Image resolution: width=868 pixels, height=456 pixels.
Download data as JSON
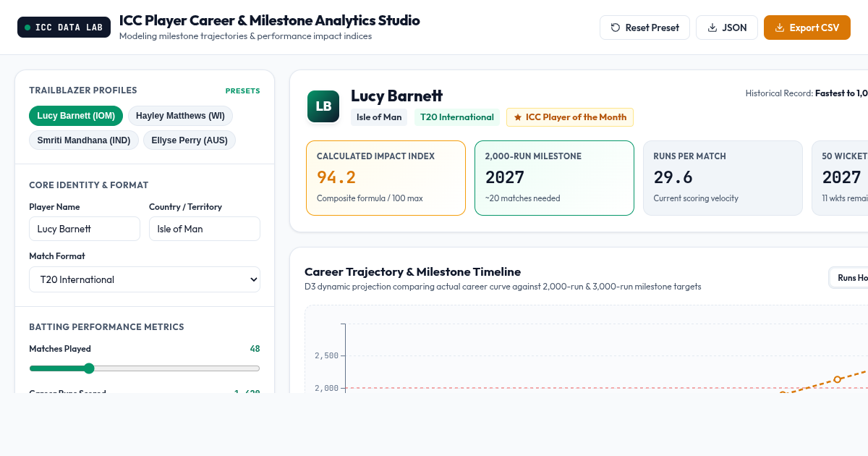click(726, 28)
